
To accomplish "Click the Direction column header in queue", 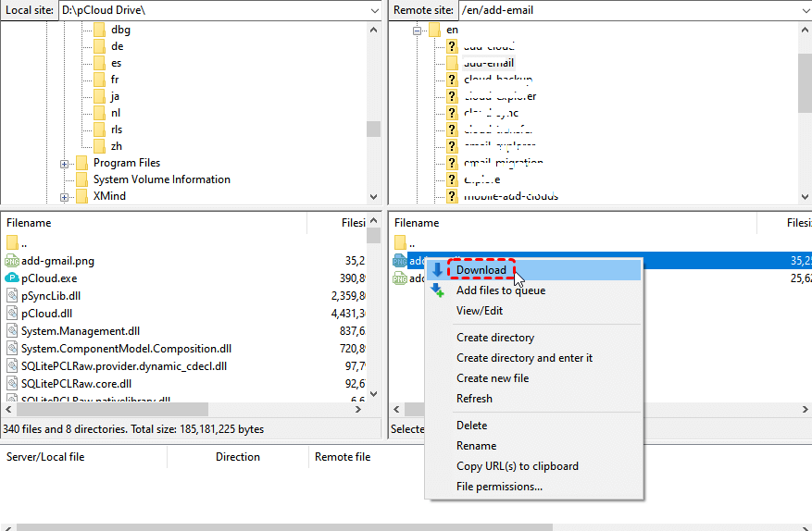I will point(237,457).
